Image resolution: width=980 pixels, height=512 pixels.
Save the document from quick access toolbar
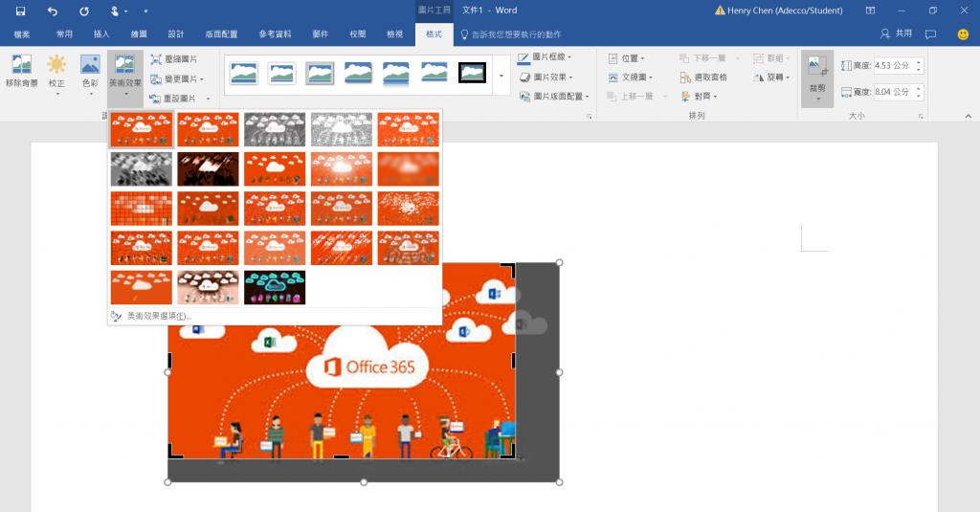21,11
